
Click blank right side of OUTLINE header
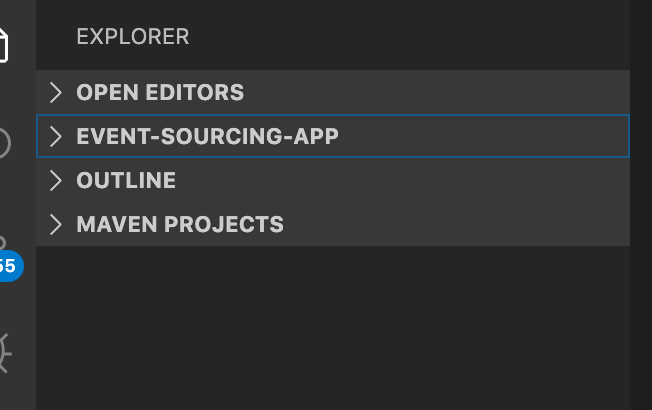pyautogui.click(x=450, y=180)
